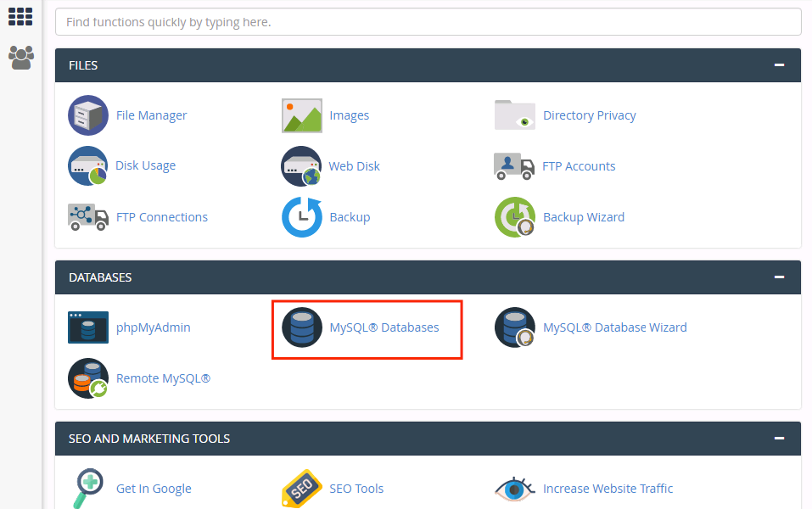Collapse the DATABASES section
The image size is (812, 509).
coord(780,277)
